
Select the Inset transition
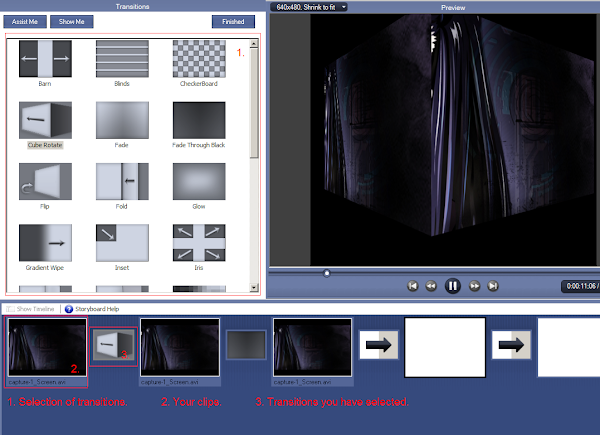[122, 243]
